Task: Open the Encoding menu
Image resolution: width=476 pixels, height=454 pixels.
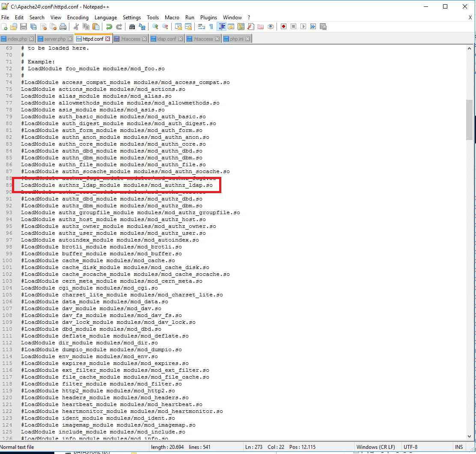Action: point(78,18)
